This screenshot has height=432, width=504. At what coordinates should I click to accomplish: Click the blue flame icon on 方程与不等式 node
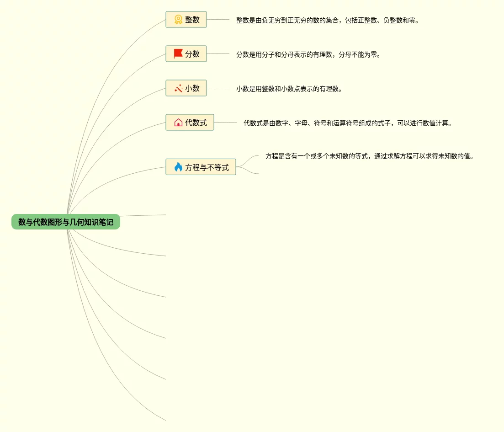pos(178,167)
